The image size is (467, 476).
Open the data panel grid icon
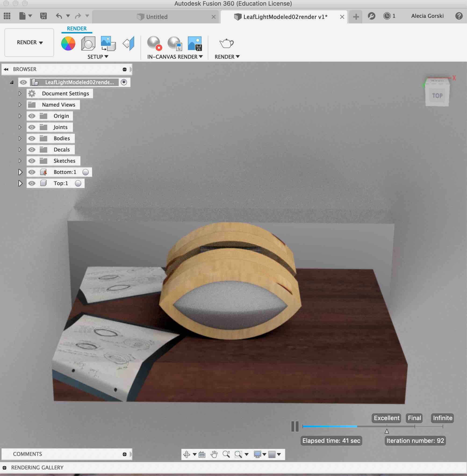7,16
